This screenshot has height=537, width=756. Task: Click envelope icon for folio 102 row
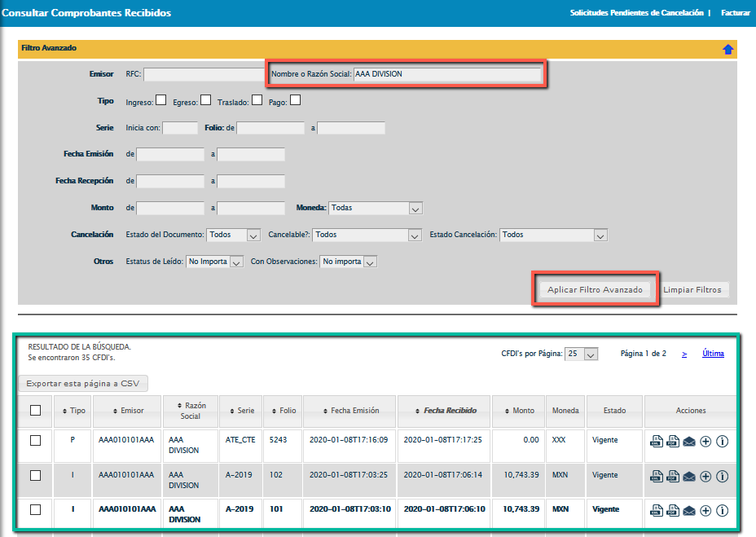(x=689, y=477)
